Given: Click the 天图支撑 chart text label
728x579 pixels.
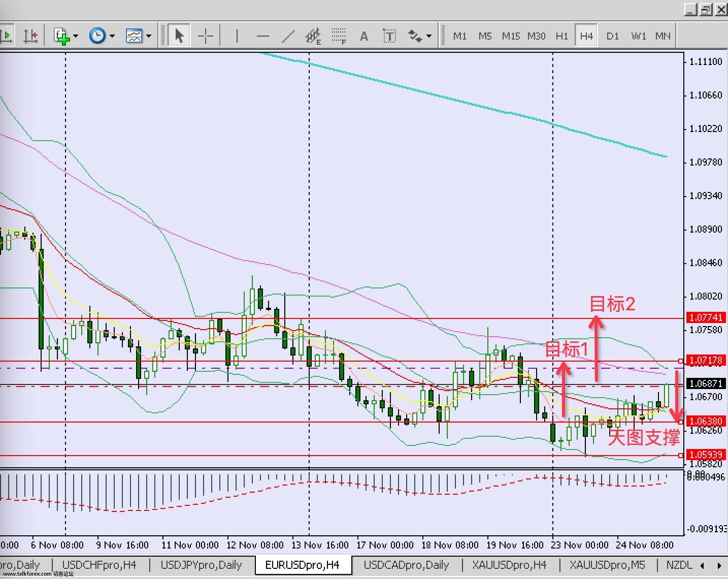Looking at the screenshot, I should pyautogui.click(x=644, y=437).
